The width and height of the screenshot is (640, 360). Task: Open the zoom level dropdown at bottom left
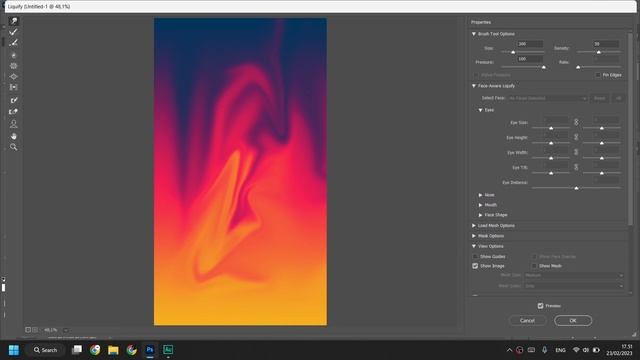[x=66, y=330]
